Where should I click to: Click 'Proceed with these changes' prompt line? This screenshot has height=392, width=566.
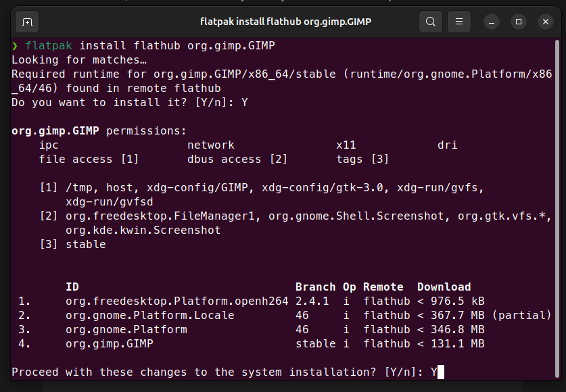click(x=224, y=372)
